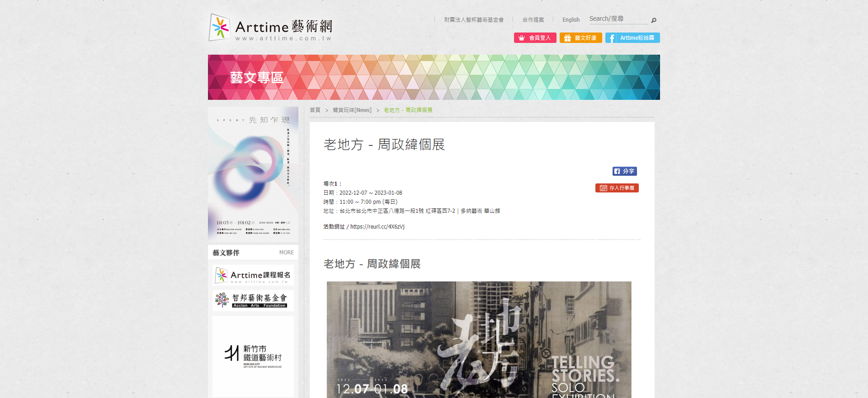Click MORE next to 藝文夥伴

(286, 253)
